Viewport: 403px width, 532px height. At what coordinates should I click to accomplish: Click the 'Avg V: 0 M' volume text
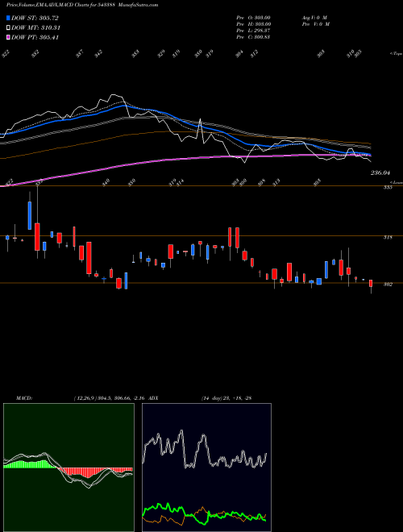click(x=314, y=18)
